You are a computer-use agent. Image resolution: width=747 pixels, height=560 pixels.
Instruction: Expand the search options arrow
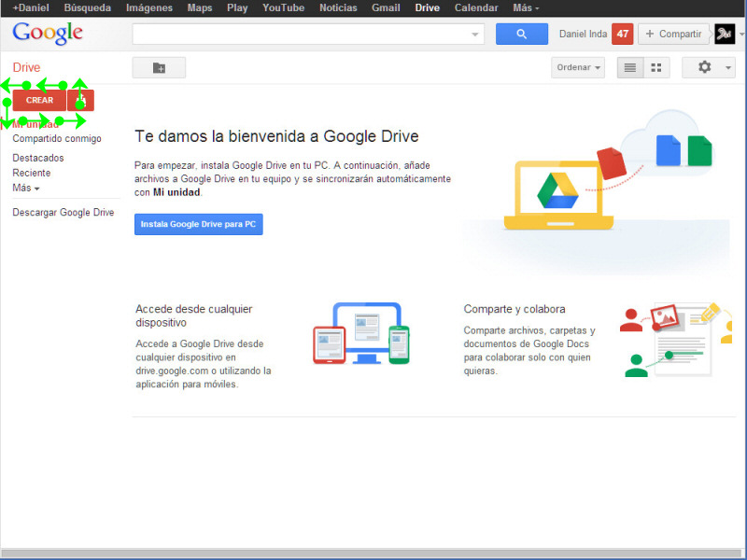point(474,35)
